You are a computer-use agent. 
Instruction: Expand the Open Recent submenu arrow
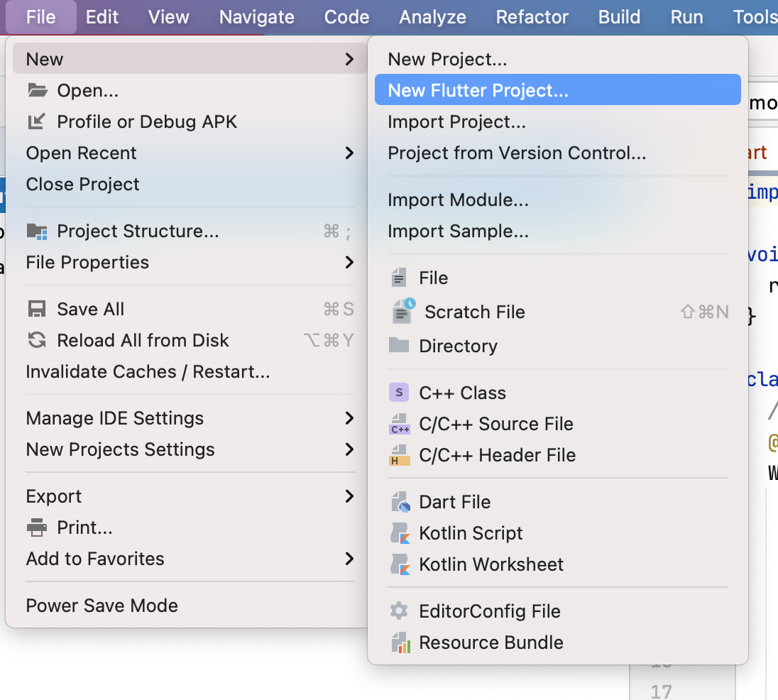point(349,153)
